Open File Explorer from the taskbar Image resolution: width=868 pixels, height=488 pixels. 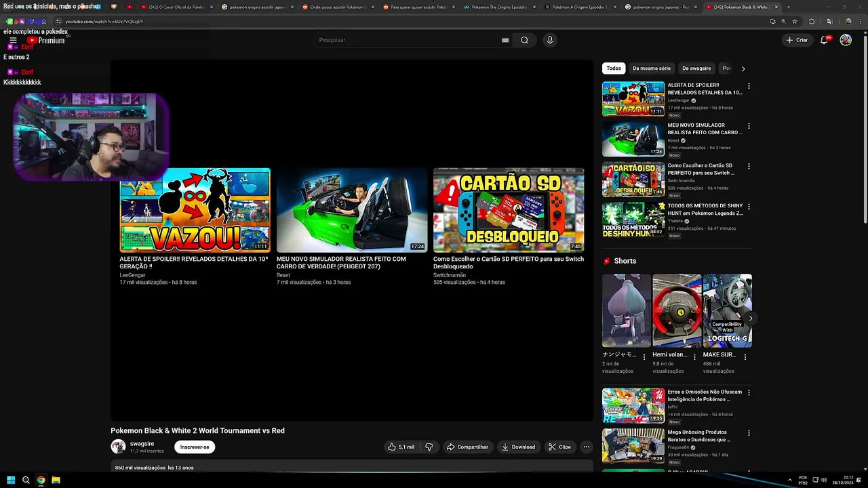(x=56, y=480)
